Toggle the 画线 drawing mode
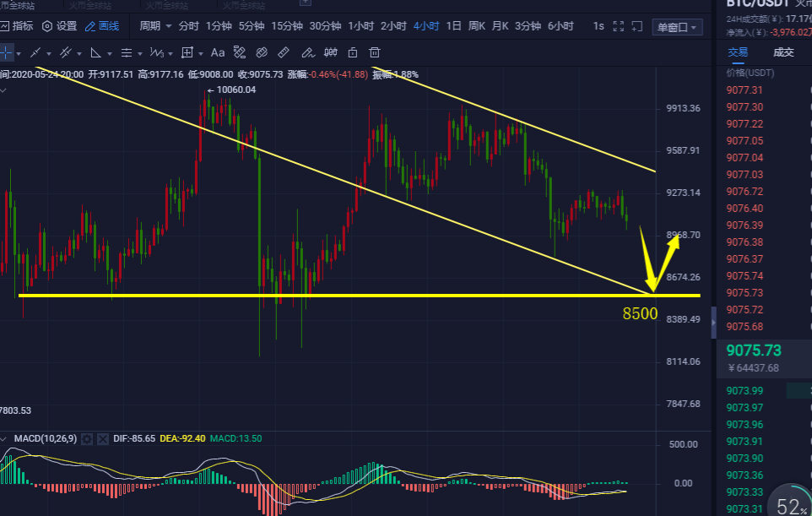 [x=103, y=25]
